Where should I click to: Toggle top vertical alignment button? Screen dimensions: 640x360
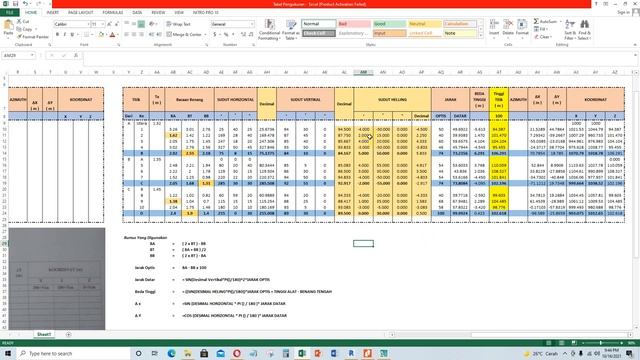(127, 24)
